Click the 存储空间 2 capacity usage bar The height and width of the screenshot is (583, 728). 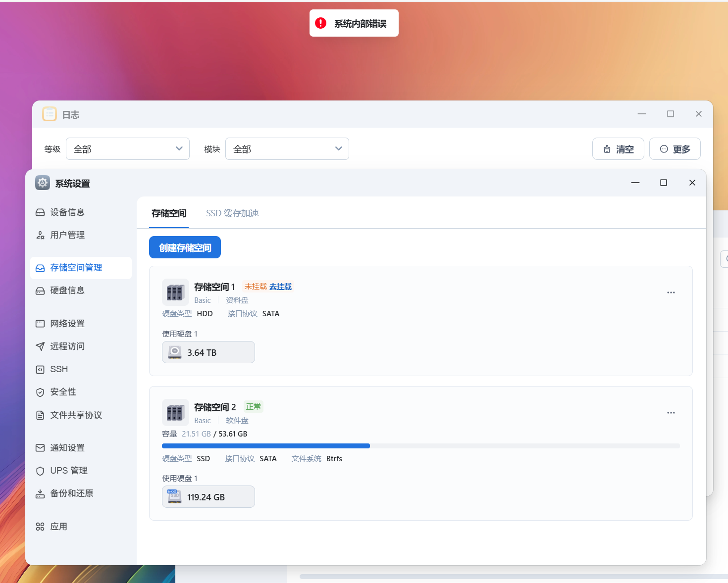click(421, 446)
